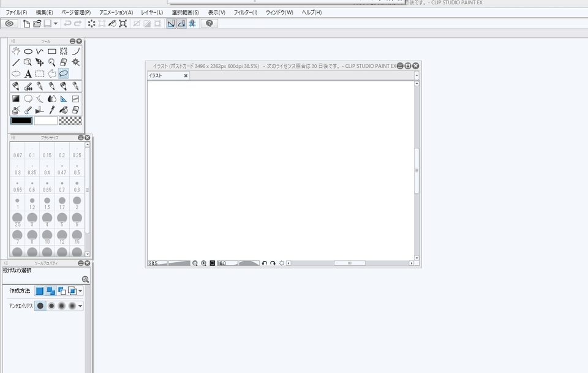Toggle snap to grid in toolbar
This screenshot has height=373, width=588.
coord(192,23)
